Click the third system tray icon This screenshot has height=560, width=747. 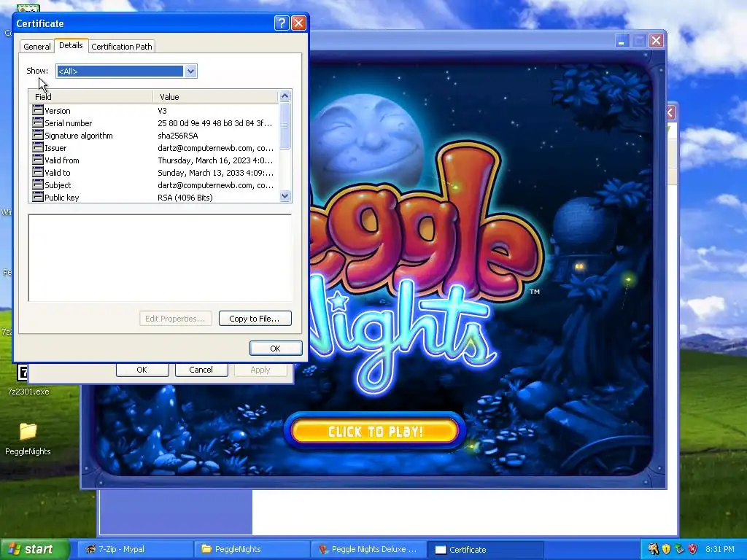point(679,549)
